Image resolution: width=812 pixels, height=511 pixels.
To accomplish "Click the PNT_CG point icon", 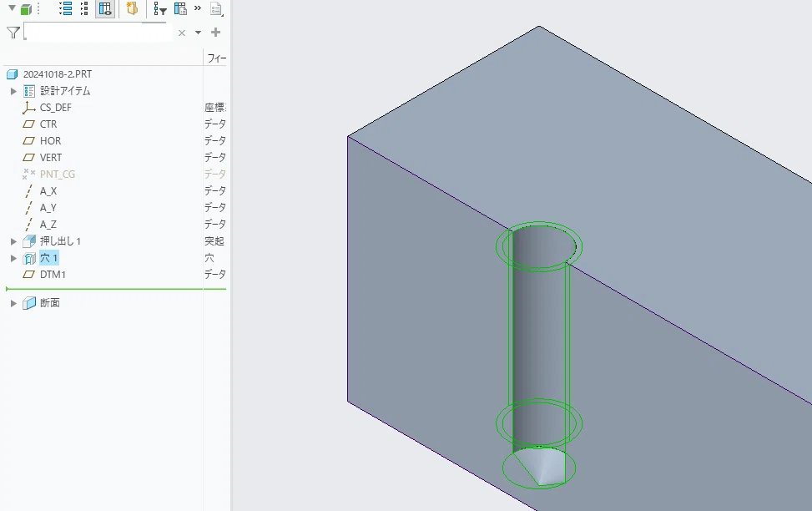I will pos(29,174).
